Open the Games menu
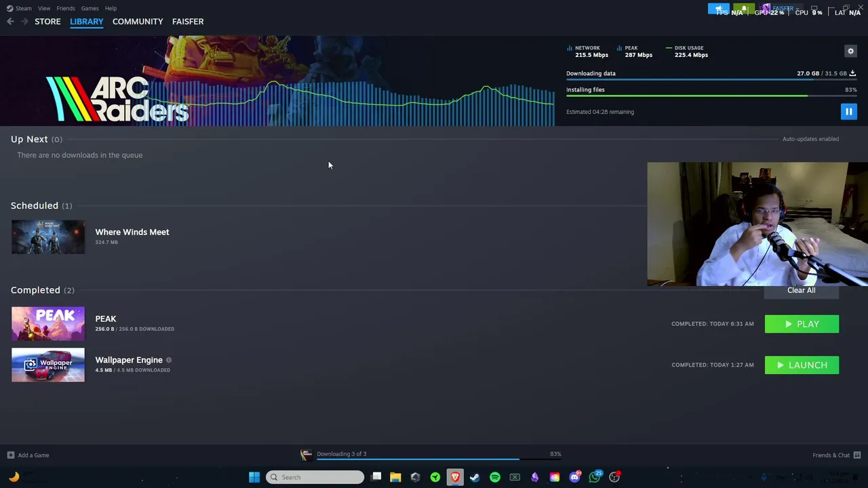 pyautogui.click(x=90, y=8)
